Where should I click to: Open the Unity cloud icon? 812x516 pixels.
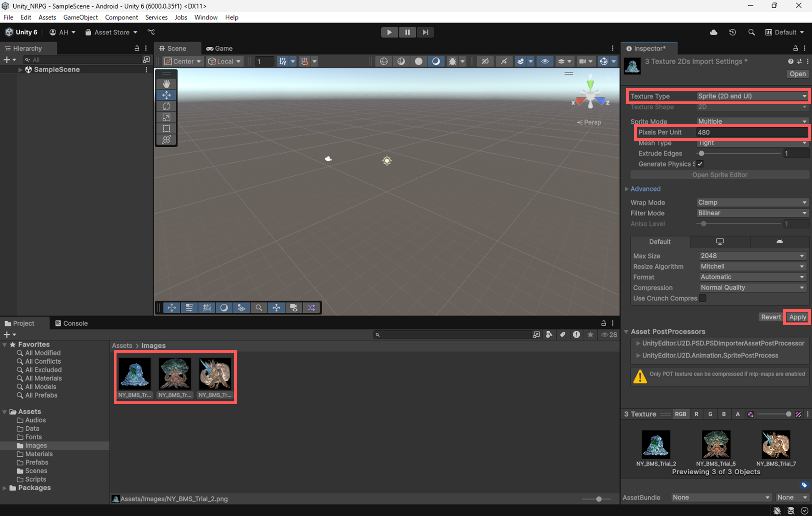(713, 32)
